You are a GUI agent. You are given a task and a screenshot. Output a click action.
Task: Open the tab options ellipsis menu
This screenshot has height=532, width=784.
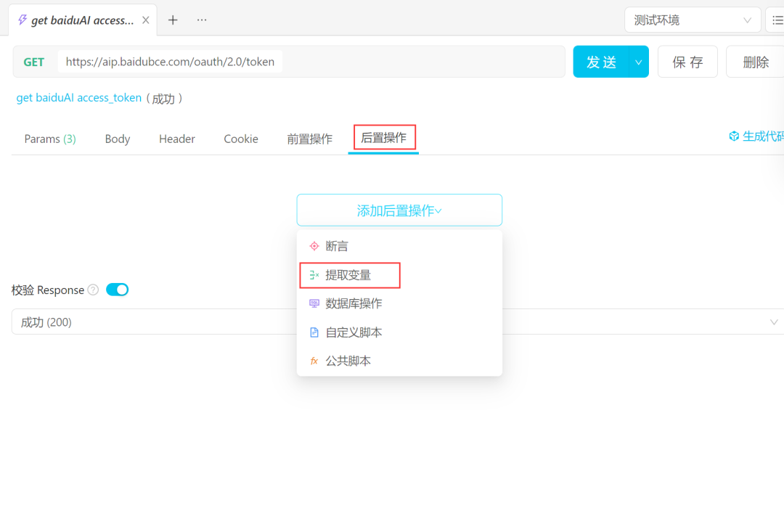(x=202, y=20)
